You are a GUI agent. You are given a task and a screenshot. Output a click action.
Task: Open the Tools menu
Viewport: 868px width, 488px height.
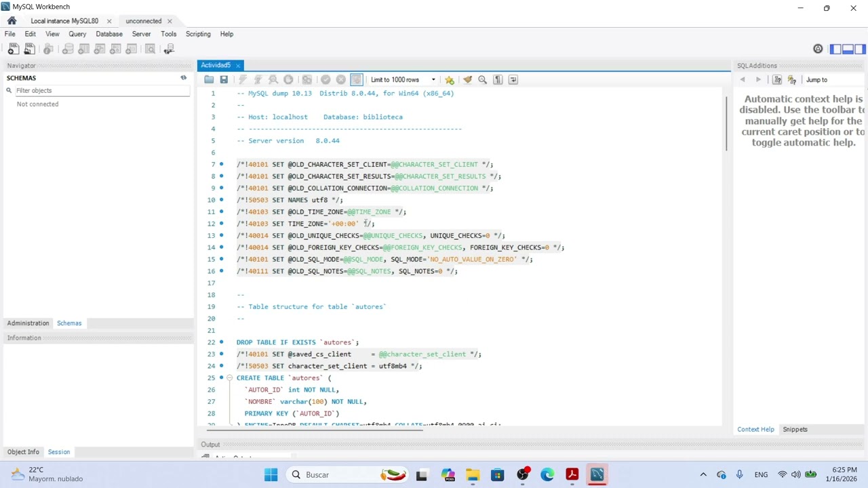168,34
